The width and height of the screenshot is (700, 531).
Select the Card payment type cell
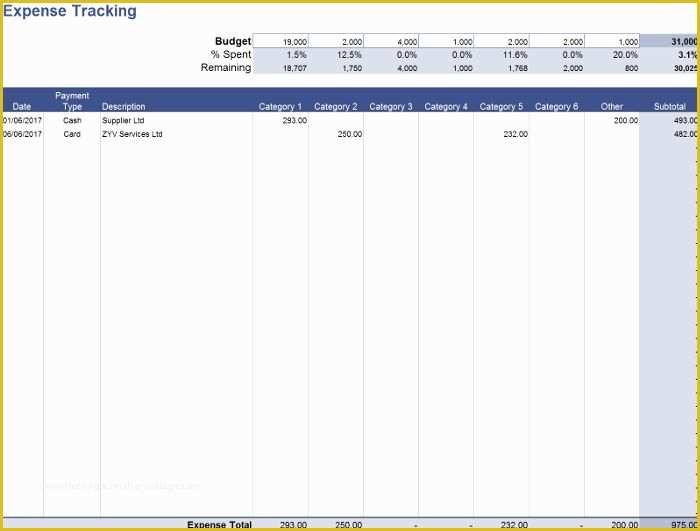pyautogui.click(x=72, y=134)
